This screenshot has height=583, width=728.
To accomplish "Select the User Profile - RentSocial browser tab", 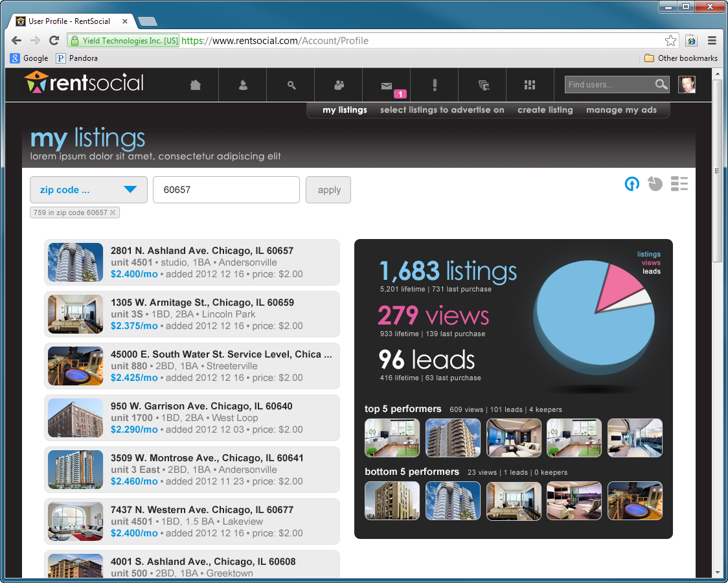I will (73, 21).
